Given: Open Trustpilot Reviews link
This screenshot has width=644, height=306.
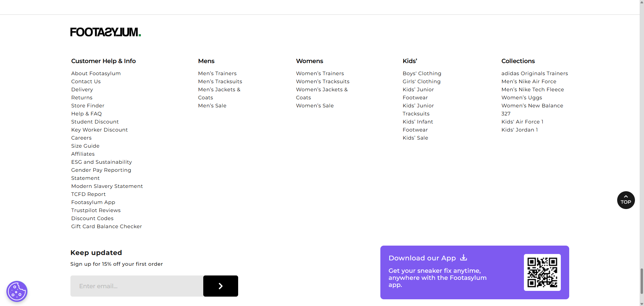Looking at the screenshot, I should [x=96, y=210].
